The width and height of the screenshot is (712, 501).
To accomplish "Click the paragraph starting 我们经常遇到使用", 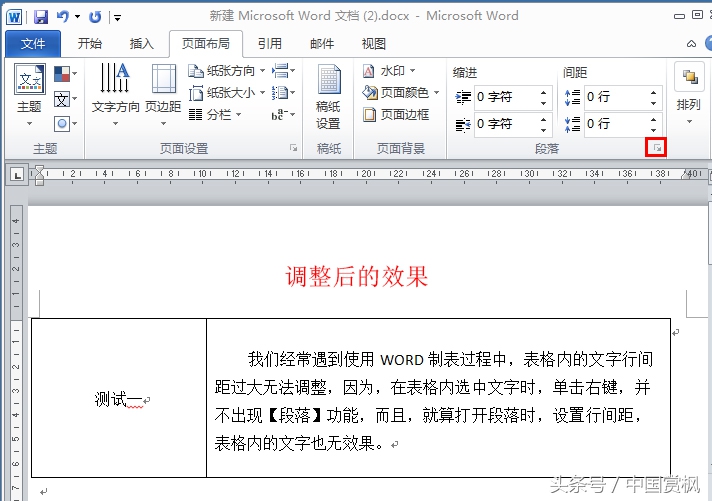I will 434,401.
